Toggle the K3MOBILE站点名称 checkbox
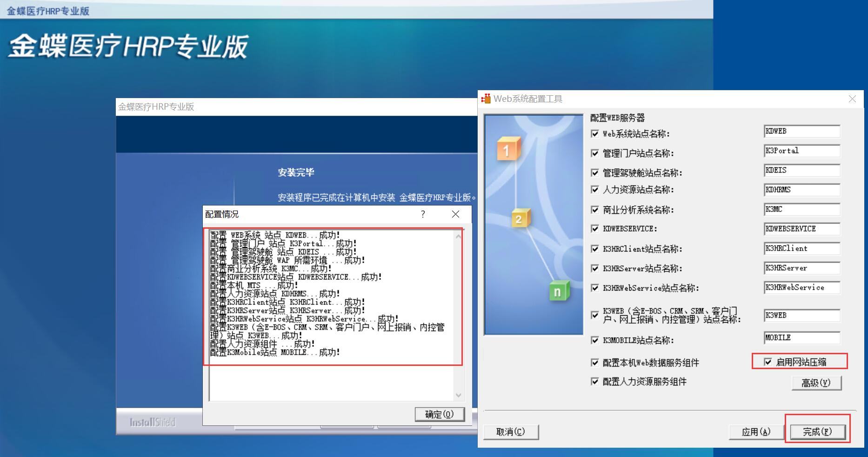 (x=594, y=340)
